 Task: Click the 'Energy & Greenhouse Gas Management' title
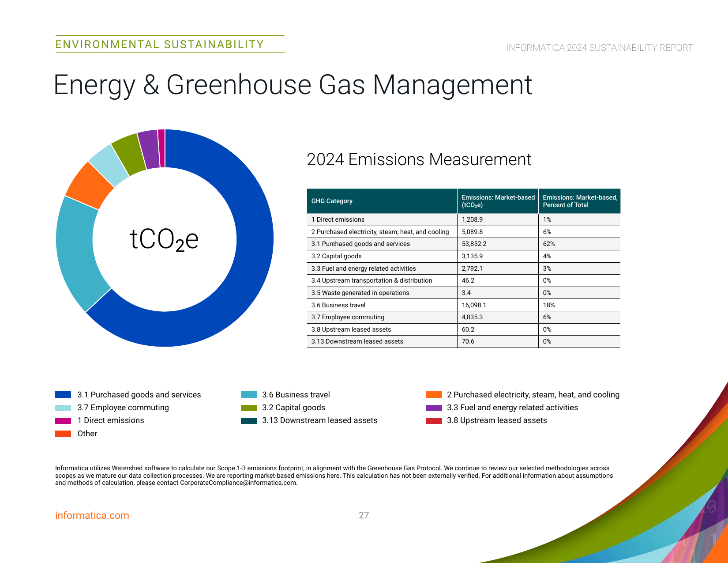293,85
